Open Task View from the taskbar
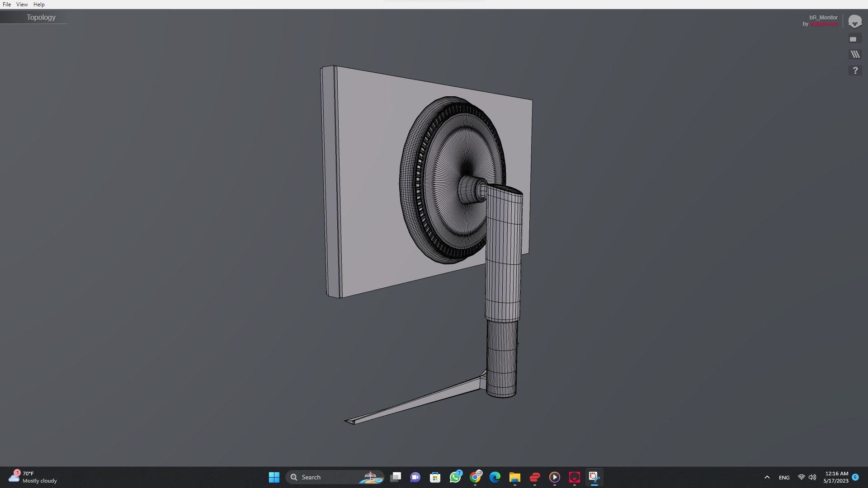 [x=396, y=477]
